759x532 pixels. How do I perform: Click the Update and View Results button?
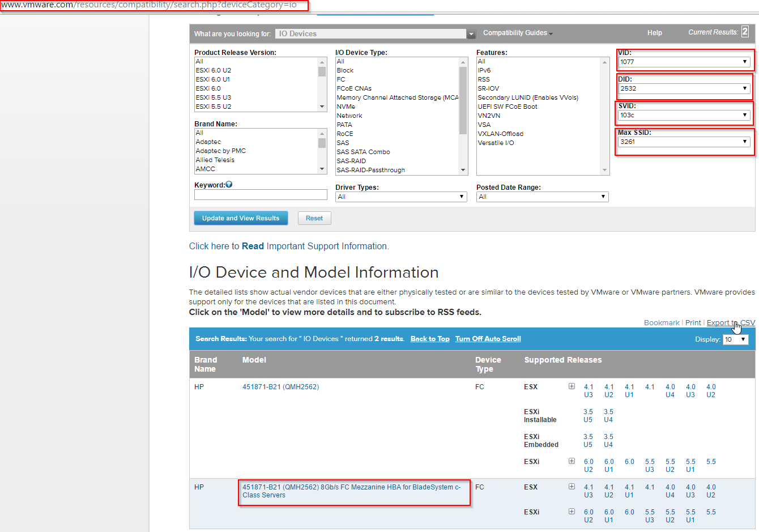click(x=241, y=218)
